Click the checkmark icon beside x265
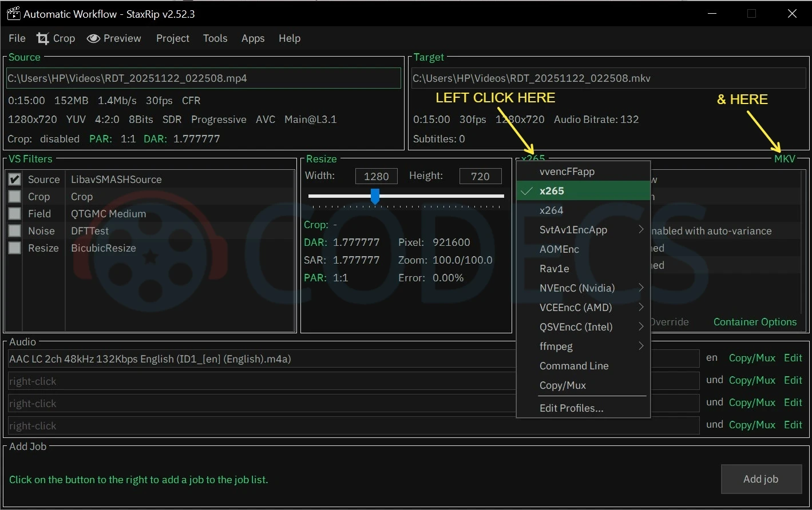 527,191
